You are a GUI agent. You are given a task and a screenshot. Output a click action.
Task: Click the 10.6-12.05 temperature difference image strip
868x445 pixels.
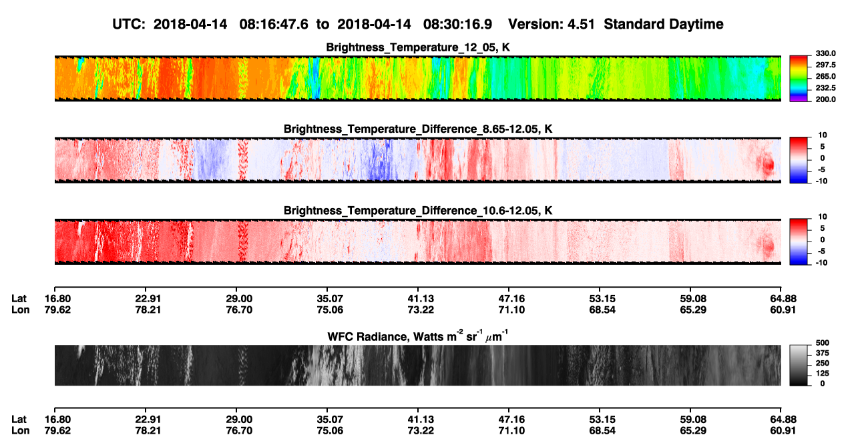(417, 242)
